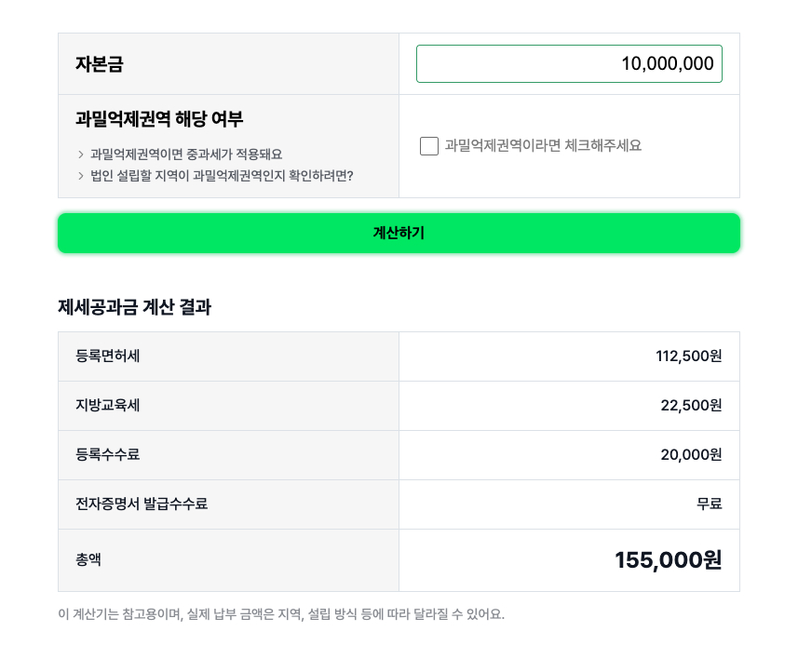
Task: Click the 20,000원 registration fee value
Action: point(691,455)
